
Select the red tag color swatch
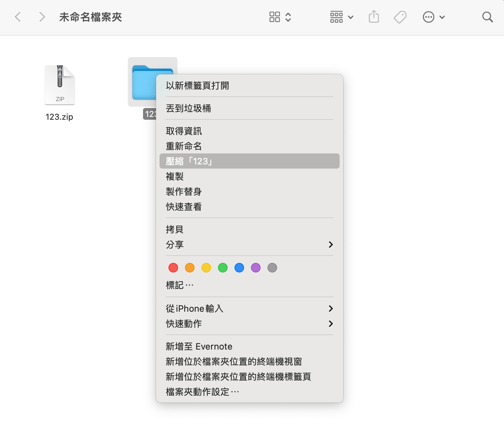[173, 267]
